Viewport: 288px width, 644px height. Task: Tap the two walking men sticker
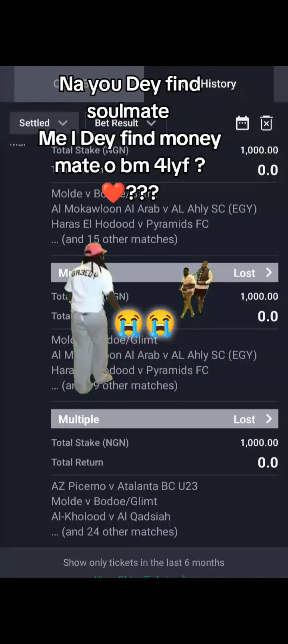coord(196,288)
